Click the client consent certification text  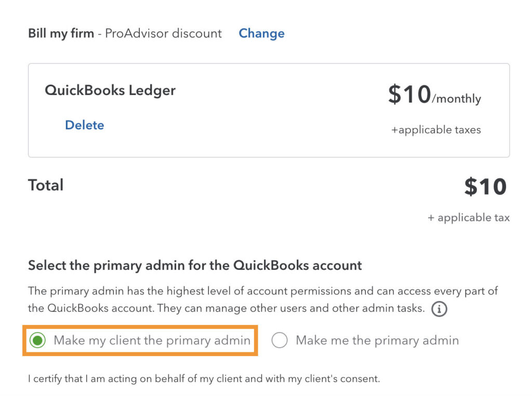204,379
